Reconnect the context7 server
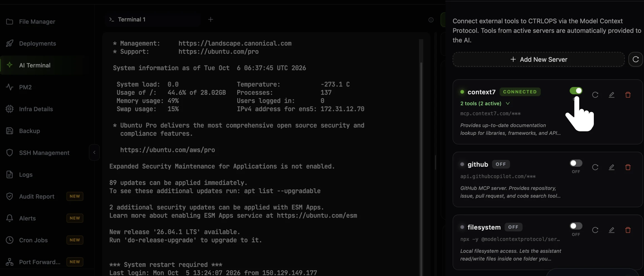 (x=595, y=95)
